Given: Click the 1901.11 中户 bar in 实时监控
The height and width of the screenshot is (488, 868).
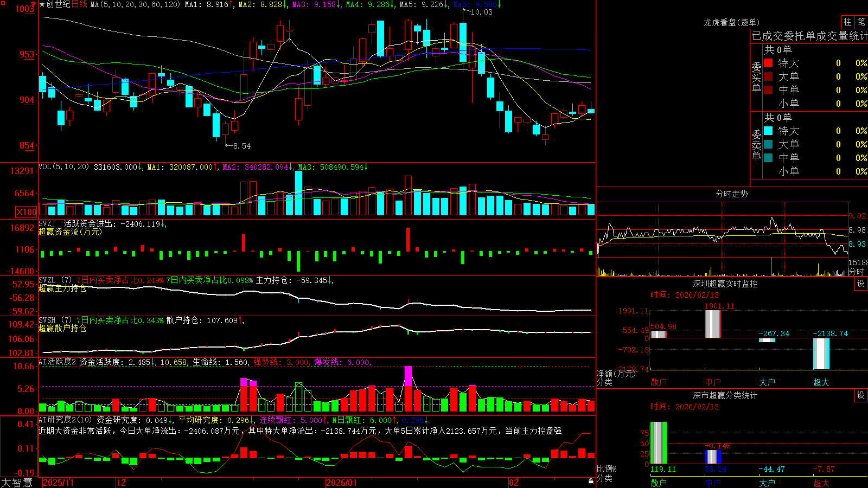Looking at the screenshot, I should [713, 324].
